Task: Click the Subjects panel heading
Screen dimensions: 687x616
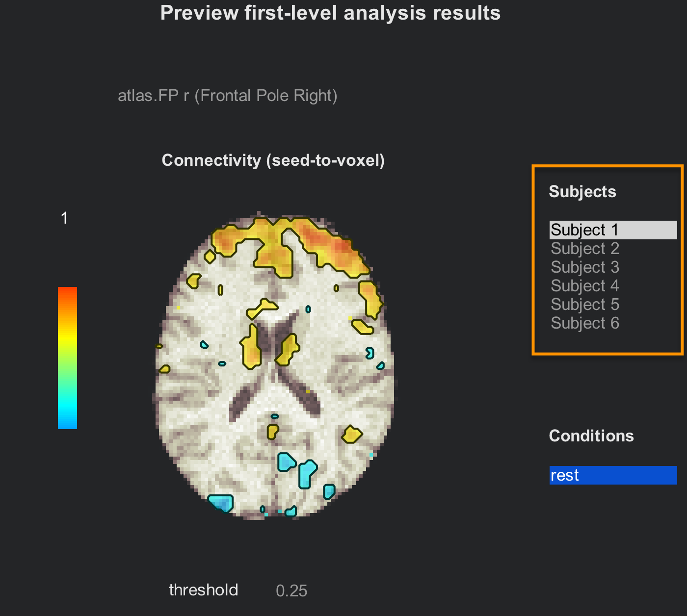Action: pyautogui.click(x=582, y=192)
